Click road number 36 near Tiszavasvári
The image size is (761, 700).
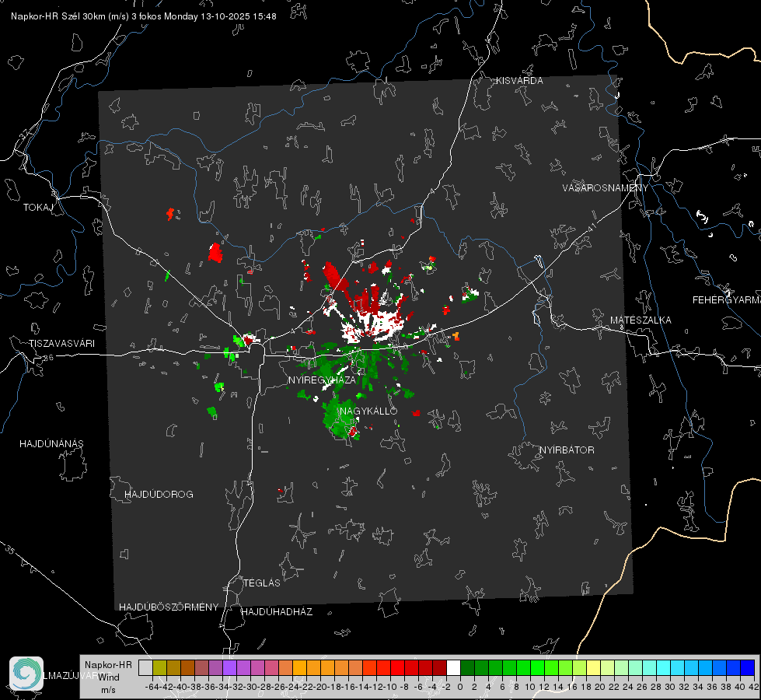pyautogui.click(x=48, y=358)
